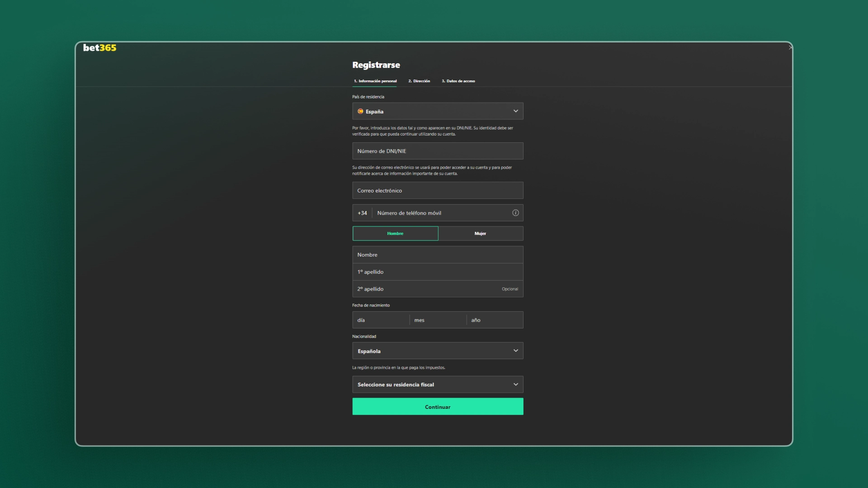Click the Opcional label

(x=510, y=289)
